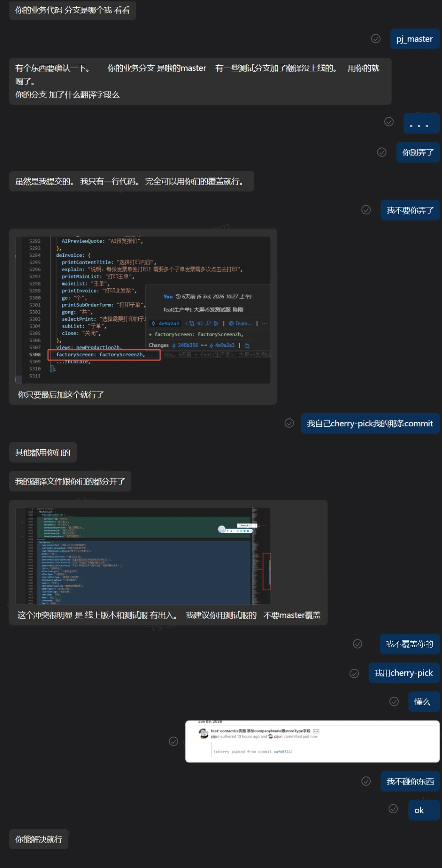Screen dimensions: 442x868
Task: Click the check icon next to 你别弄了
Action: pyautogui.click(x=382, y=152)
